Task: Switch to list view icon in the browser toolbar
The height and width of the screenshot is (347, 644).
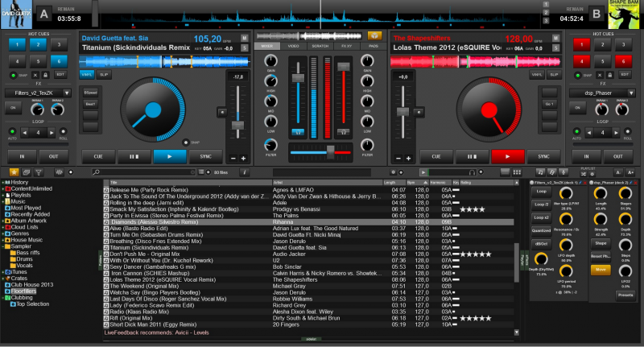Action: coord(506,172)
